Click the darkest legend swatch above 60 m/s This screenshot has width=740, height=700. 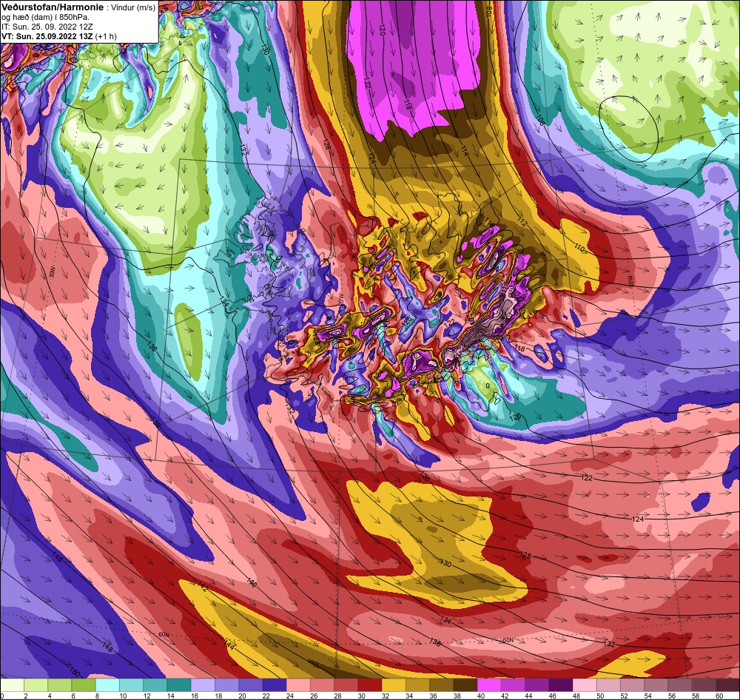(x=727, y=685)
